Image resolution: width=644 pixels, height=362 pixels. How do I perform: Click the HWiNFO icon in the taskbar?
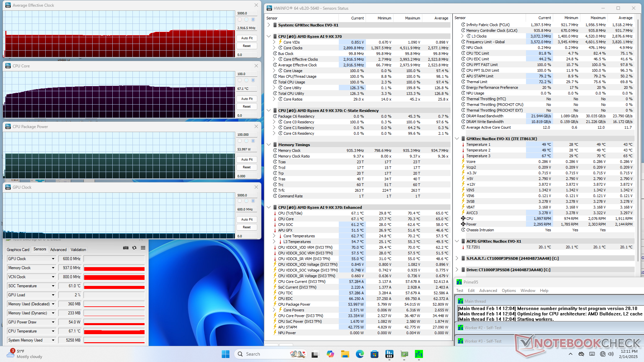point(389,354)
